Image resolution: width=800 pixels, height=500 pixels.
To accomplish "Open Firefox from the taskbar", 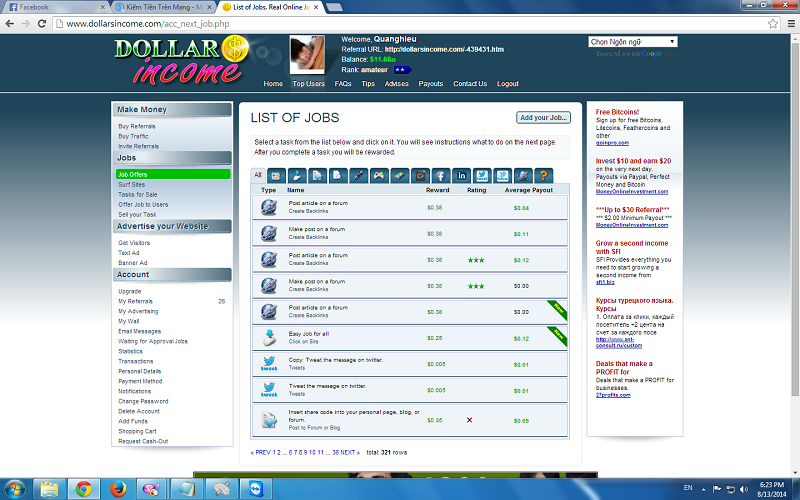I will 118,489.
